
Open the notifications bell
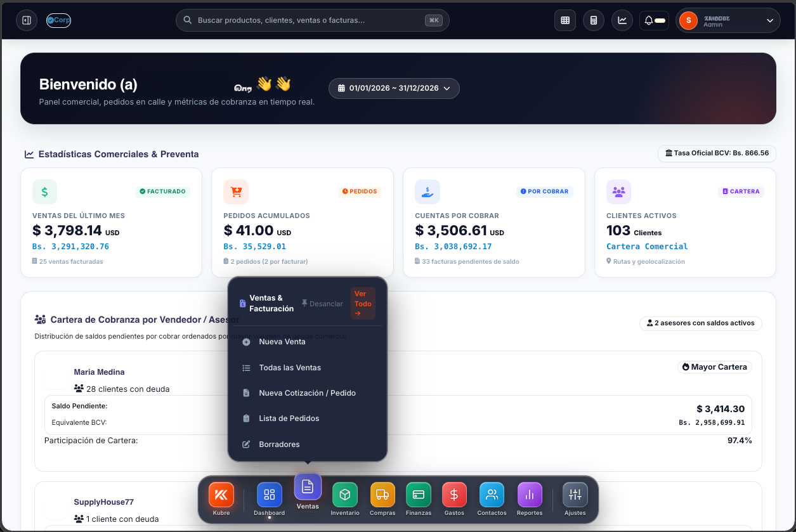(654, 20)
